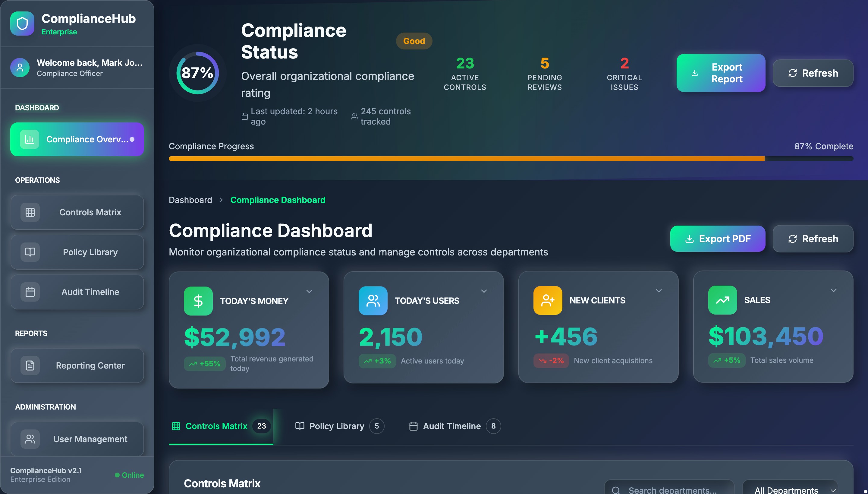Viewport: 868px width, 494px height.
Task: Select the Compliance Dashboard breadcrumb link
Action: click(278, 200)
